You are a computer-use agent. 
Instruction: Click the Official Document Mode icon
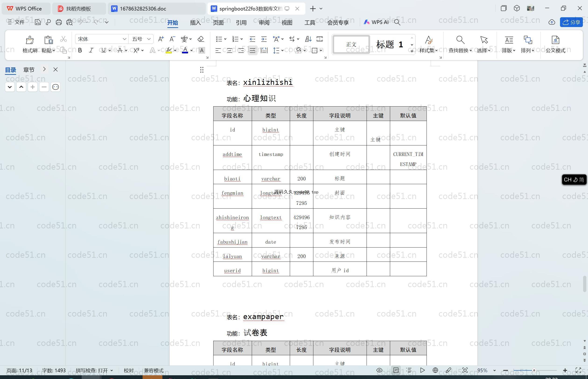click(x=555, y=40)
